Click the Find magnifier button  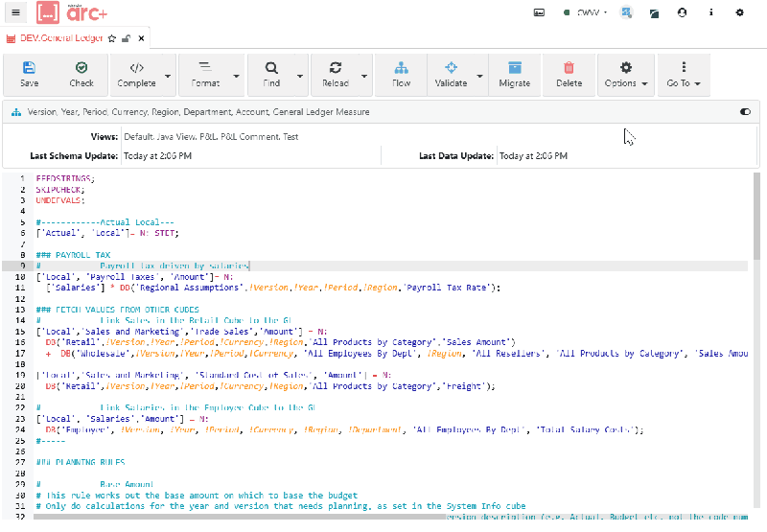(271, 75)
